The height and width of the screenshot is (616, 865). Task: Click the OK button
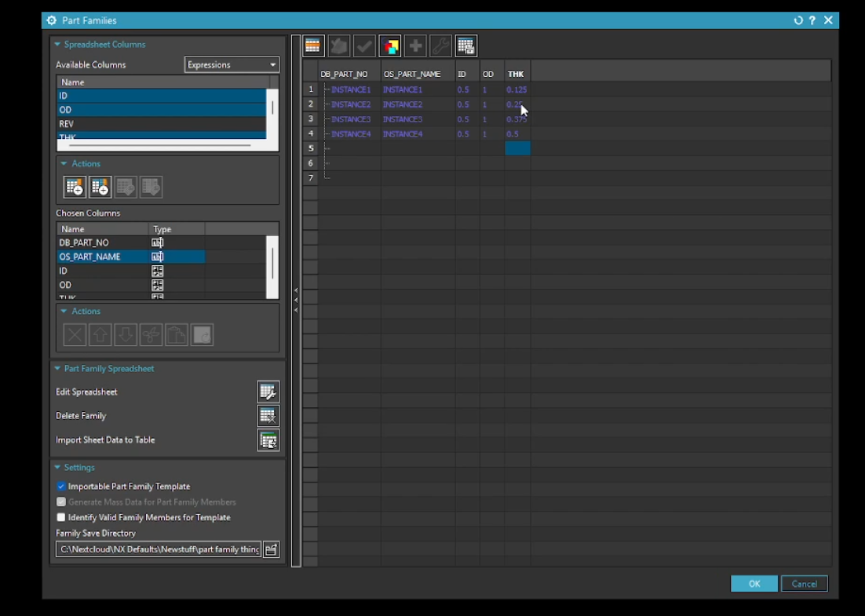754,584
